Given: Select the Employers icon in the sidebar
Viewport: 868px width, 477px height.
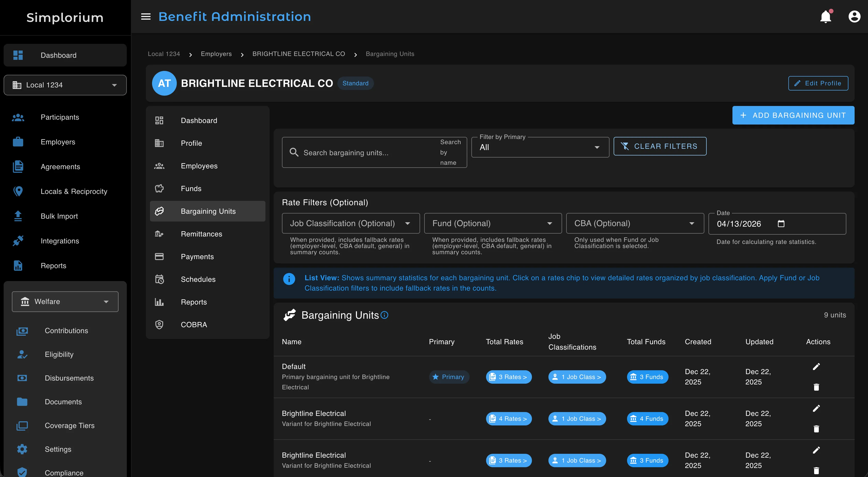Looking at the screenshot, I should click(18, 142).
